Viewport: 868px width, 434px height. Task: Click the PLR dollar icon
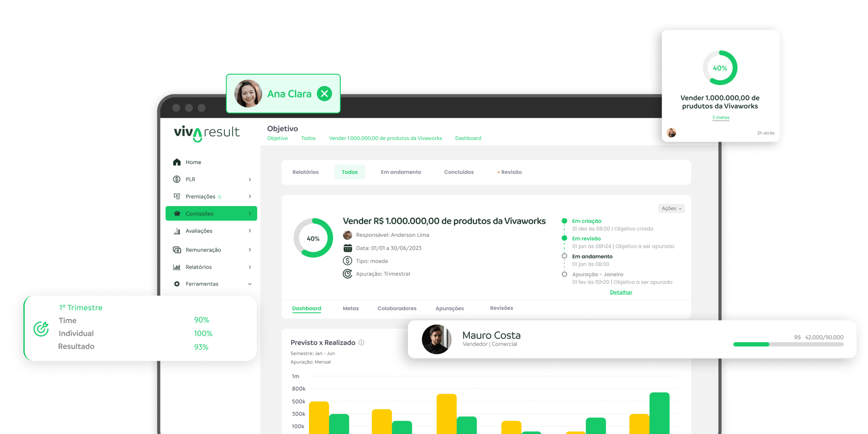click(177, 179)
